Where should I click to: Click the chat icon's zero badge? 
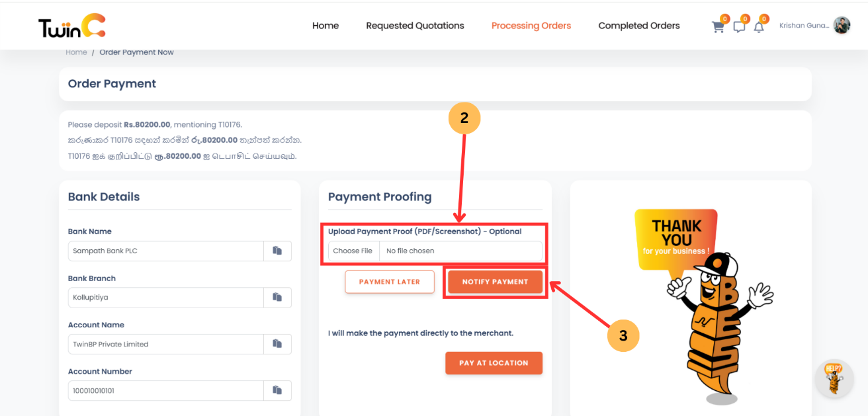click(x=745, y=19)
